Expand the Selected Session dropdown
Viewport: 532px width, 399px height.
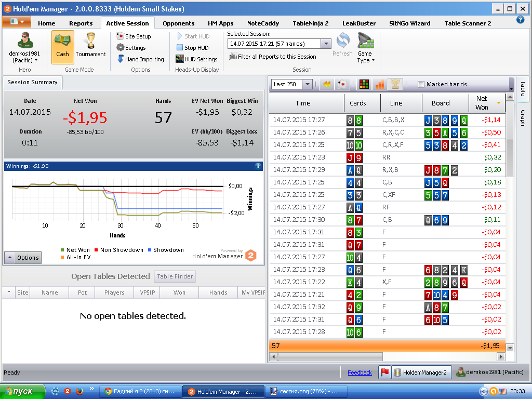[x=326, y=44]
